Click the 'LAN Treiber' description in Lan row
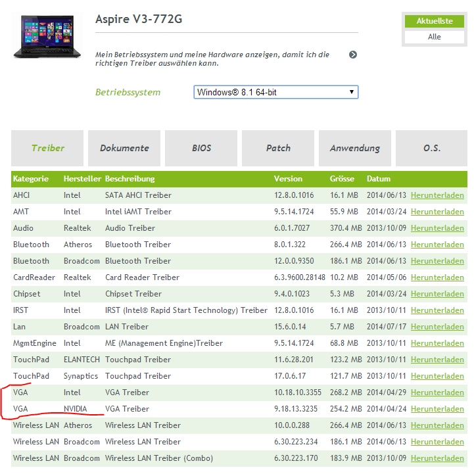Image resolution: width=474 pixels, height=476 pixels. [127, 327]
